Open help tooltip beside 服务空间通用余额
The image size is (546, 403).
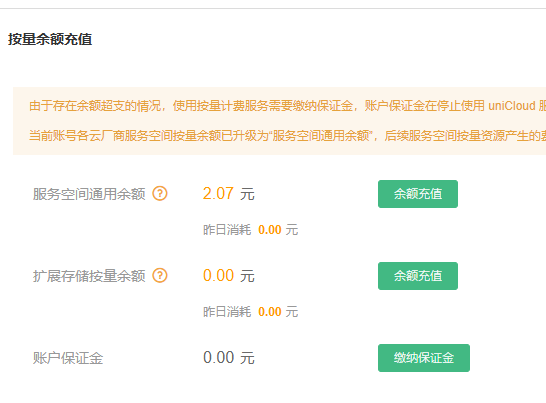[x=160, y=193]
